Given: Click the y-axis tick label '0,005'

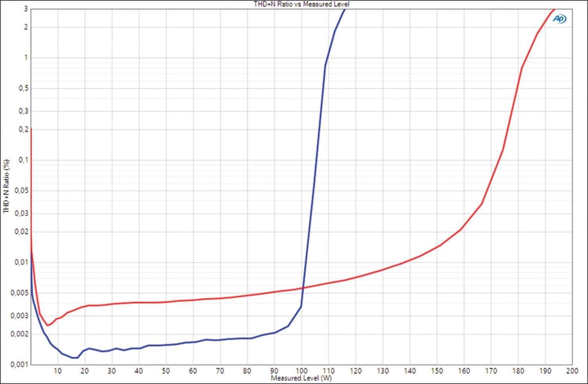Looking at the screenshot, I should (20, 293).
